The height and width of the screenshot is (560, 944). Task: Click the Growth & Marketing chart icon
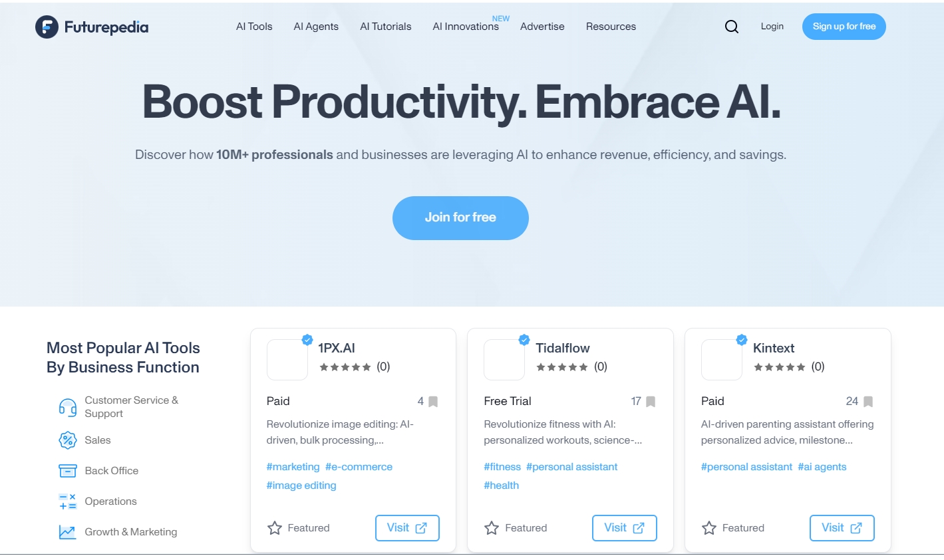(68, 532)
